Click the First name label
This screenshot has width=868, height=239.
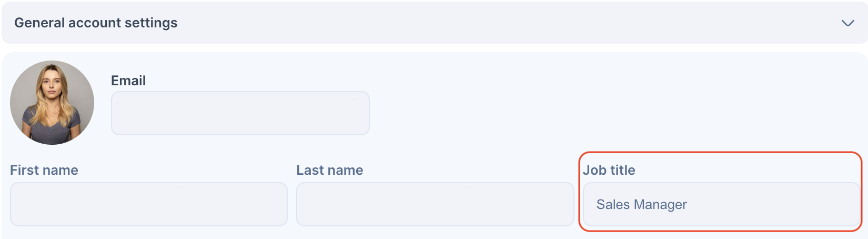tap(44, 170)
